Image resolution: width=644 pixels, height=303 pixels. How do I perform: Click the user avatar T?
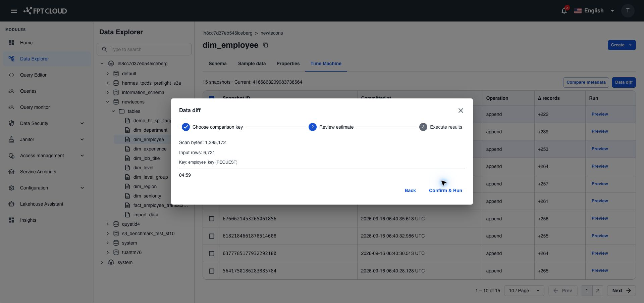628,11
